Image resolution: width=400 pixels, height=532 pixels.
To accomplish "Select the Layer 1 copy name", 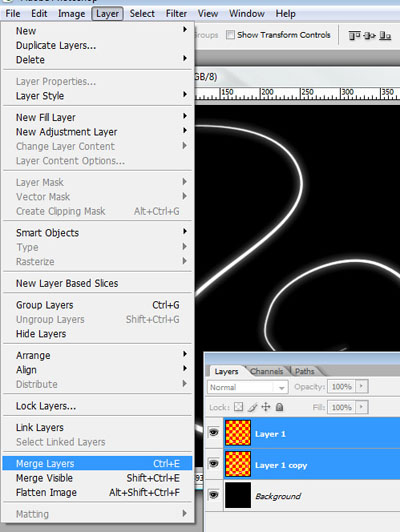I will (281, 466).
